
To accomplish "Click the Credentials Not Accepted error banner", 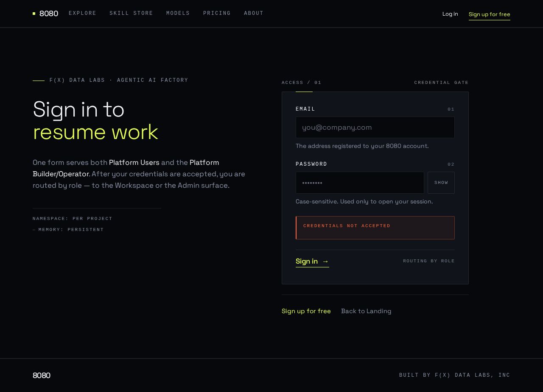I will pyautogui.click(x=375, y=228).
